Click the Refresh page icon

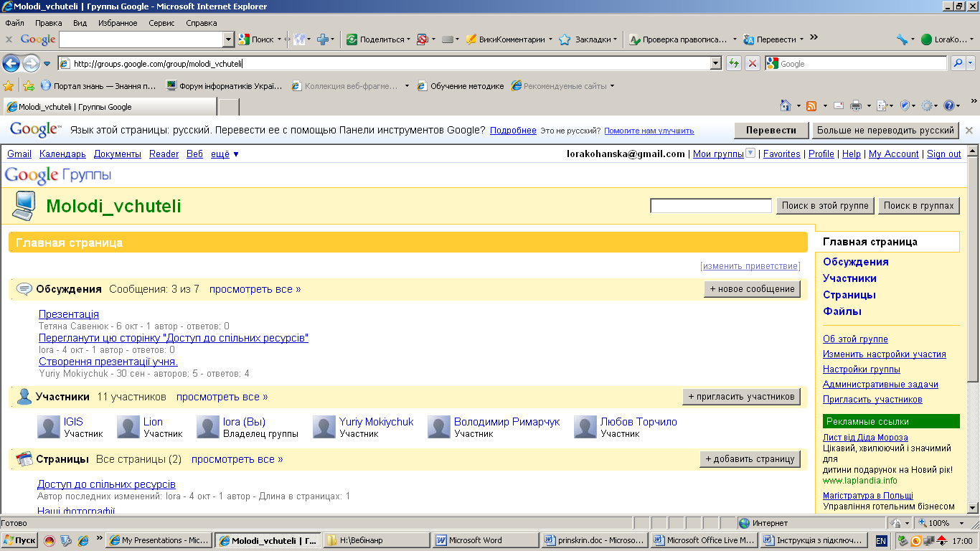734,63
